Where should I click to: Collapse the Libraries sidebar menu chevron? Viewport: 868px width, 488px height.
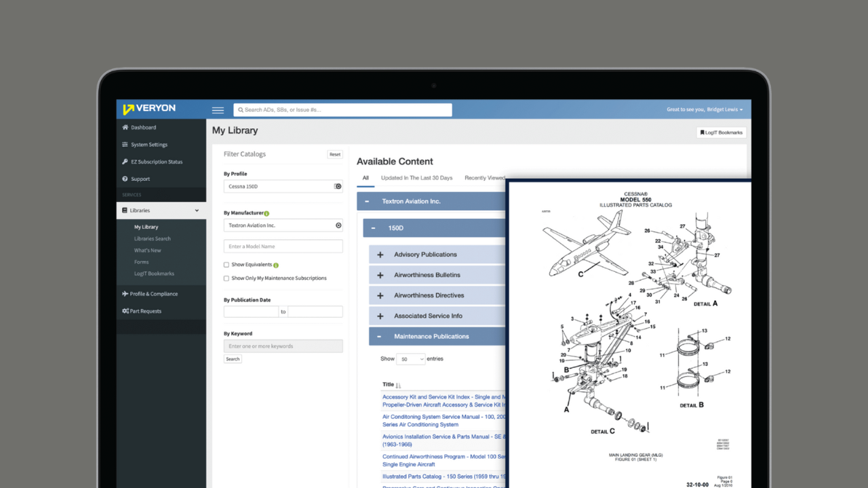[197, 211]
